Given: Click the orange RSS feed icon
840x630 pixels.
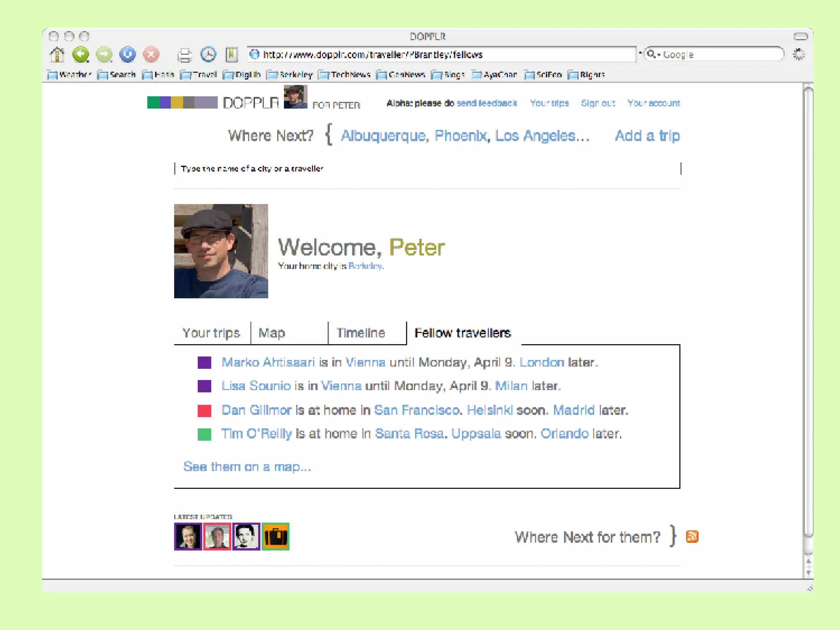Looking at the screenshot, I should pos(692,536).
